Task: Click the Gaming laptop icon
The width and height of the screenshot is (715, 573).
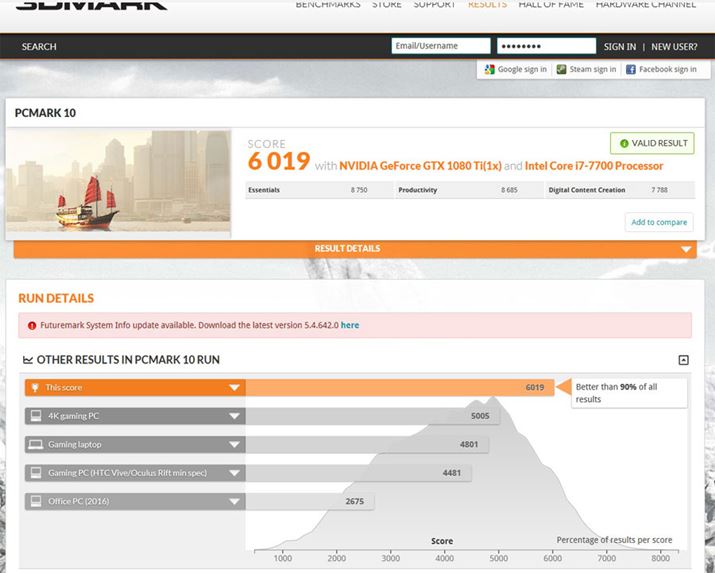Action: click(36, 444)
